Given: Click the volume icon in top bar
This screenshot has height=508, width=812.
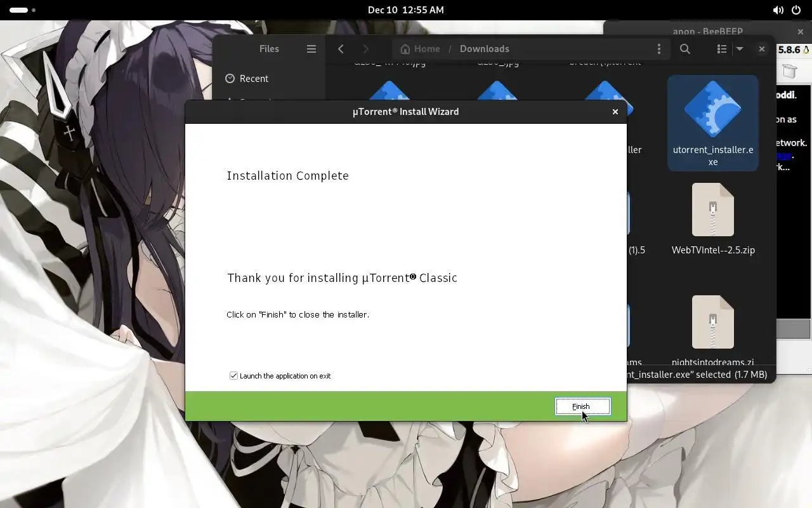Looking at the screenshot, I should tap(778, 10).
